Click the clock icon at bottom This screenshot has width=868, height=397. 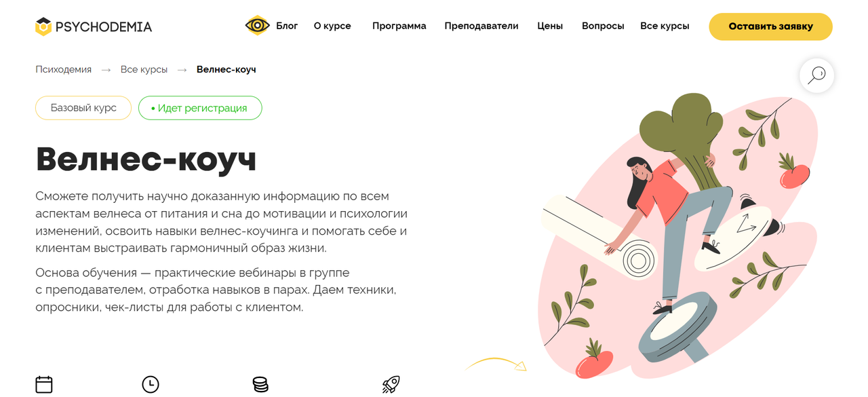pos(151,385)
